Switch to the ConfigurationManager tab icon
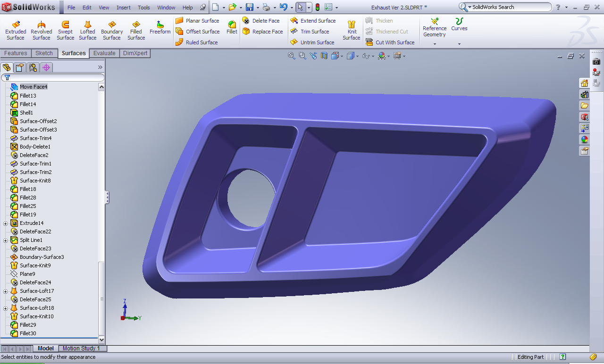The image size is (604, 364). (x=33, y=67)
